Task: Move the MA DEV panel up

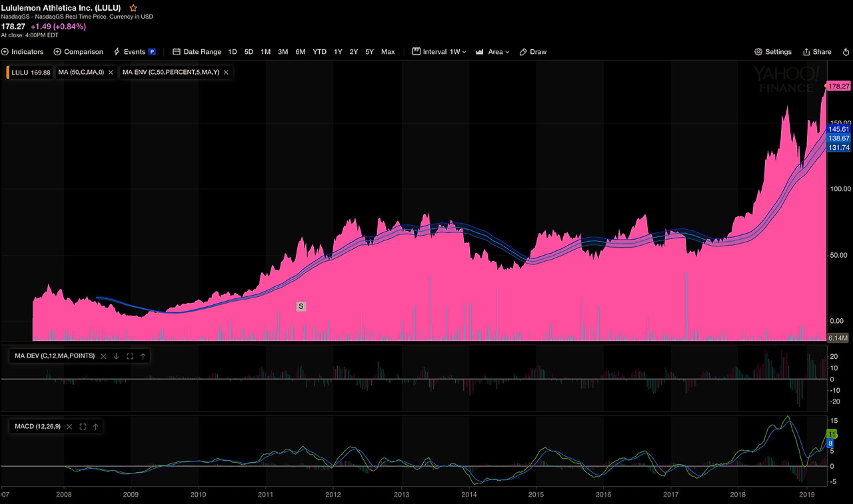Action: [x=143, y=356]
